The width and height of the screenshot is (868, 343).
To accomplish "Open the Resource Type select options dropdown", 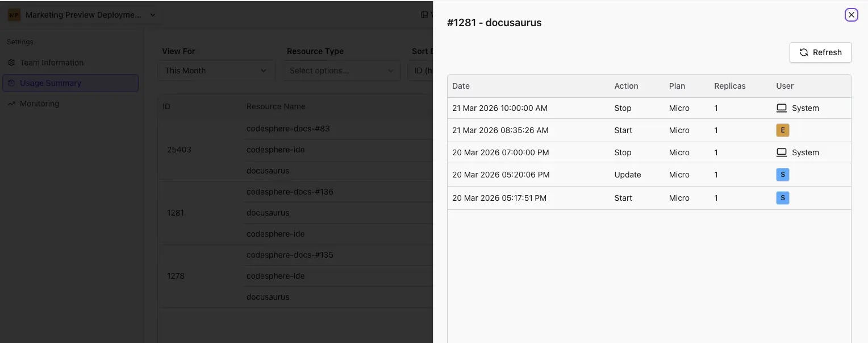I will [341, 71].
